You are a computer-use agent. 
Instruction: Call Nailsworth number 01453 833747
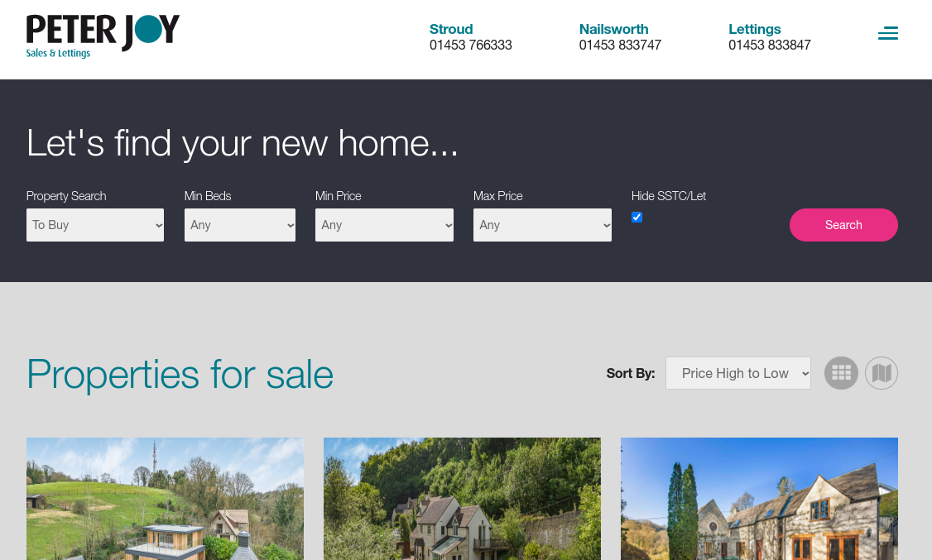620,45
